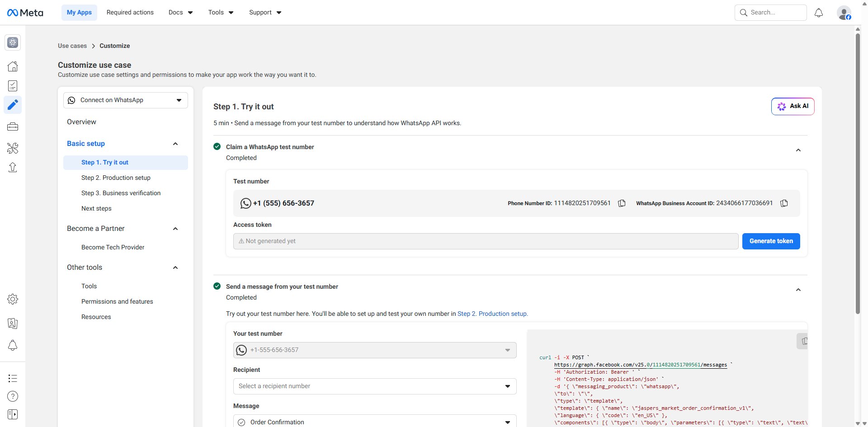Select Overview in the side panel
Image resolution: width=868 pixels, height=427 pixels.
81,122
